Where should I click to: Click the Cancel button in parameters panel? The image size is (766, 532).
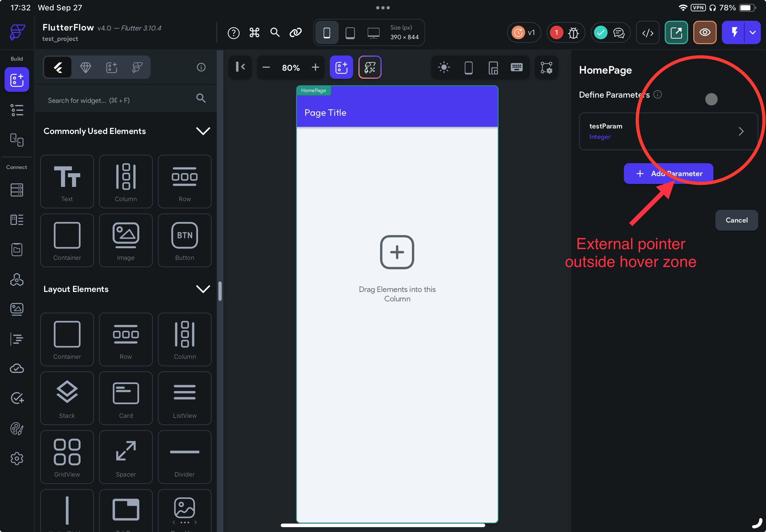(x=736, y=220)
